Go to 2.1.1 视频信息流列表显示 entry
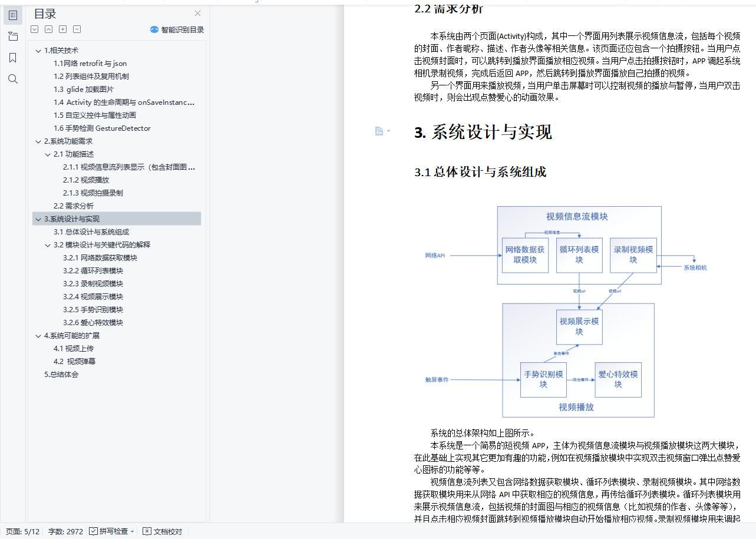This screenshot has height=539, width=756. tap(129, 167)
